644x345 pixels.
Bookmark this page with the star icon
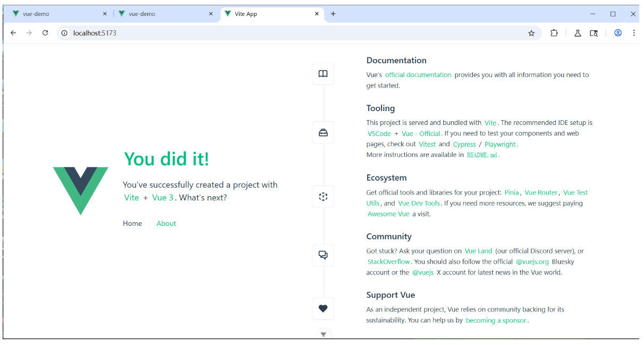coord(531,33)
